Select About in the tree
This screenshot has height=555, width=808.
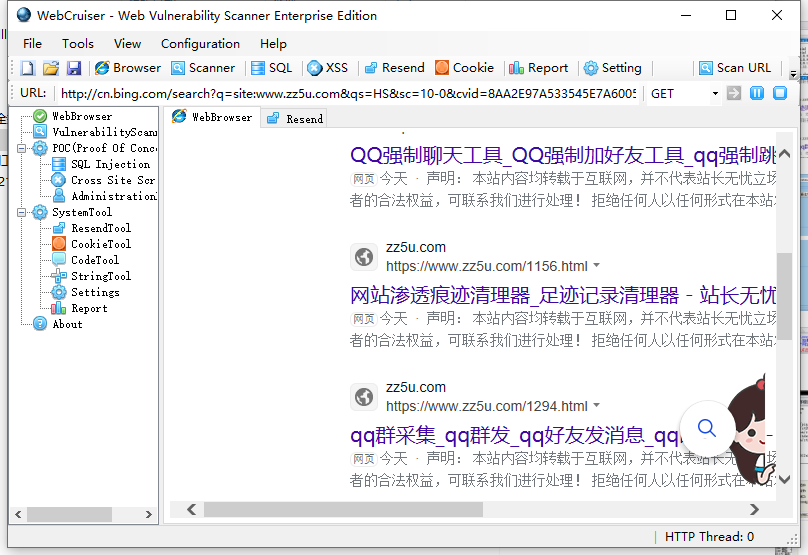pyautogui.click(x=68, y=324)
